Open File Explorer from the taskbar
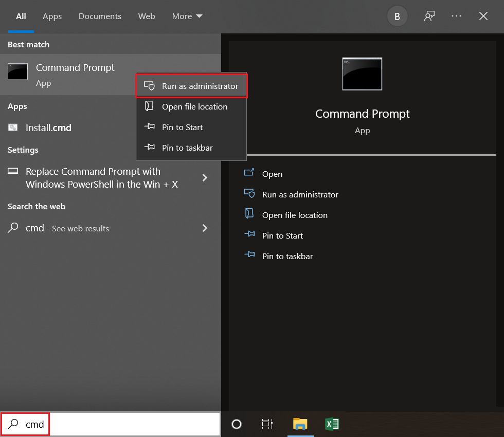This screenshot has height=437, width=504. [300, 424]
